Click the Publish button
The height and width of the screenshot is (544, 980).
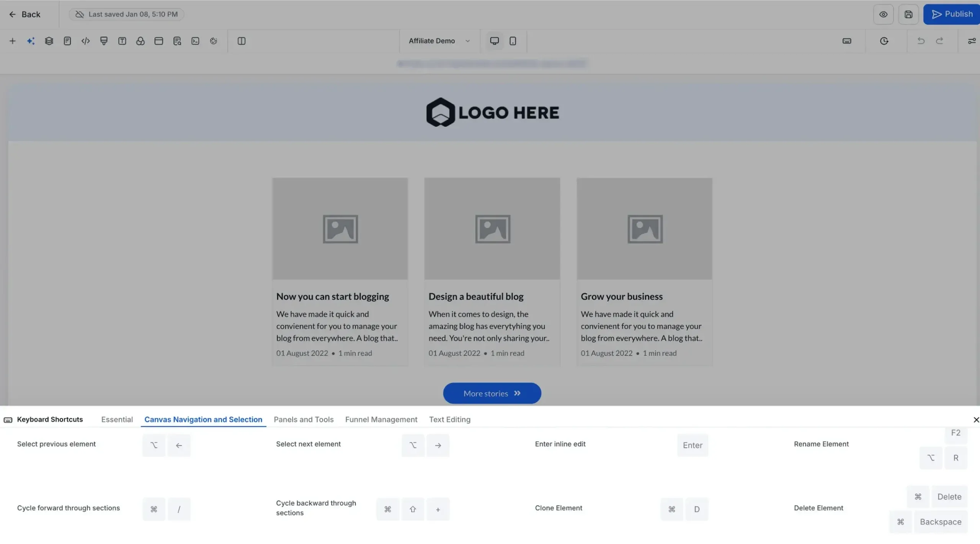click(x=951, y=14)
